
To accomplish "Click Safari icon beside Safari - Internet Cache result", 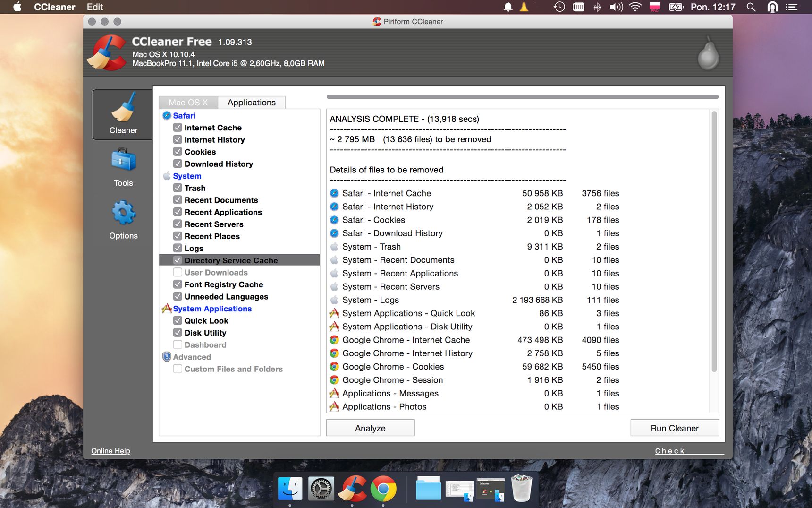I will [334, 193].
